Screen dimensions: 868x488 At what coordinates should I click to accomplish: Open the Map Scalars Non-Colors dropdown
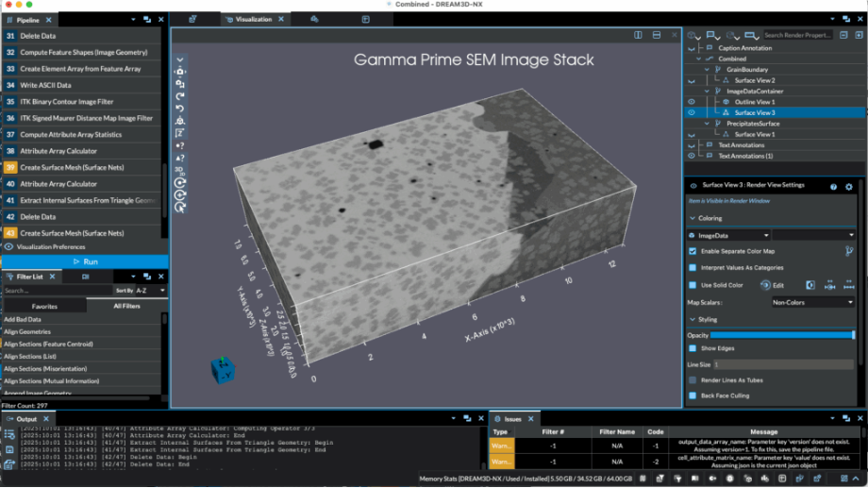tap(813, 302)
